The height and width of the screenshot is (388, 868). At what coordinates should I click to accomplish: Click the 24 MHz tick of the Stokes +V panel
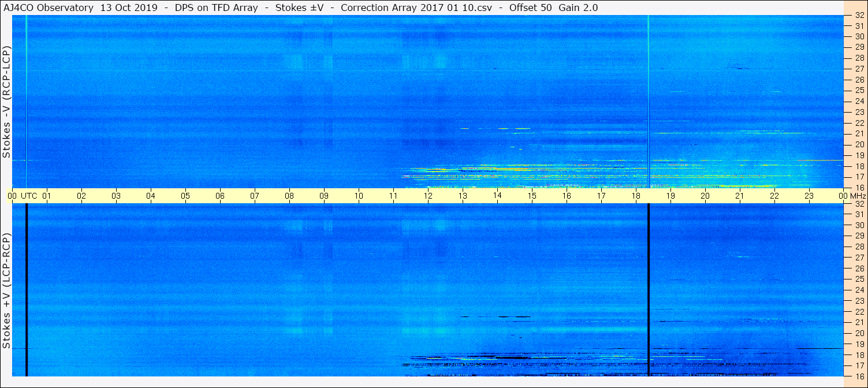(859, 290)
